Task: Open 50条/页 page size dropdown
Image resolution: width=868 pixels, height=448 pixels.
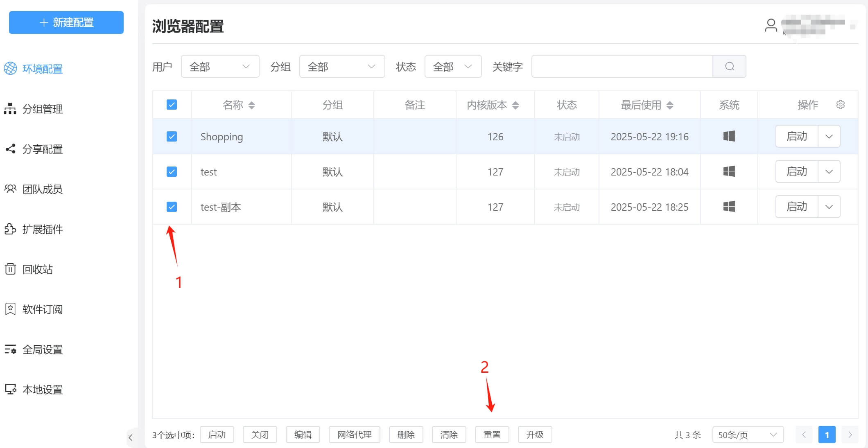Action: pyautogui.click(x=748, y=434)
